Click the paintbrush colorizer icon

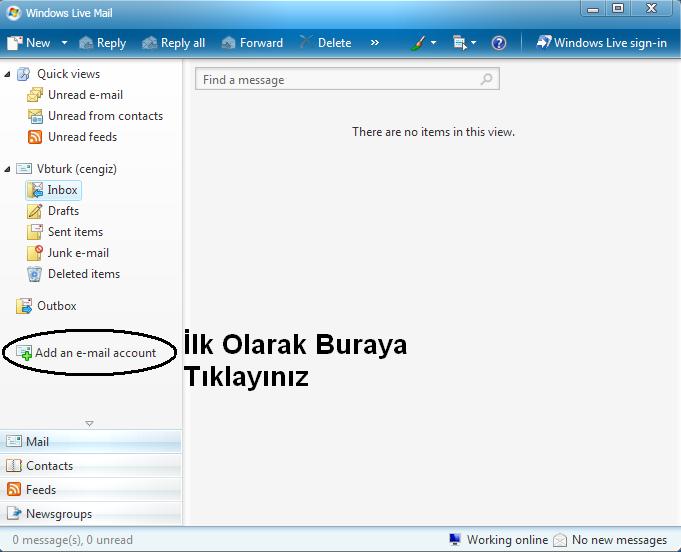(418, 43)
